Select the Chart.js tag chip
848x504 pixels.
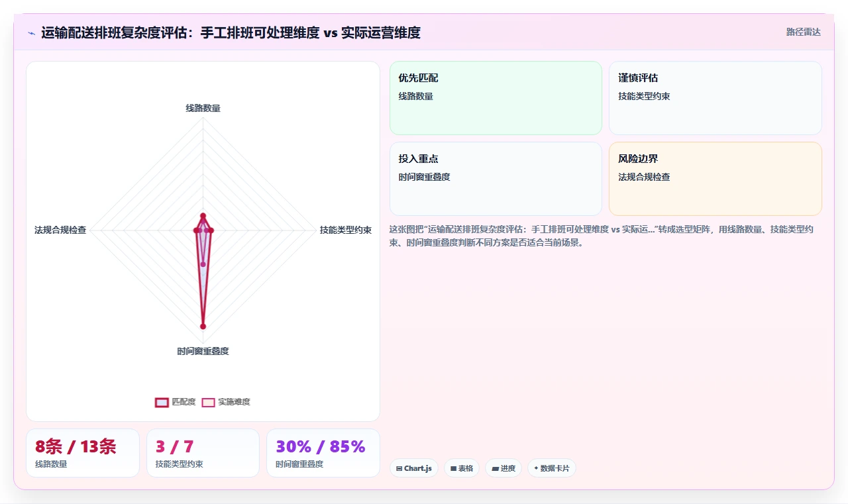tap(414, 468)
